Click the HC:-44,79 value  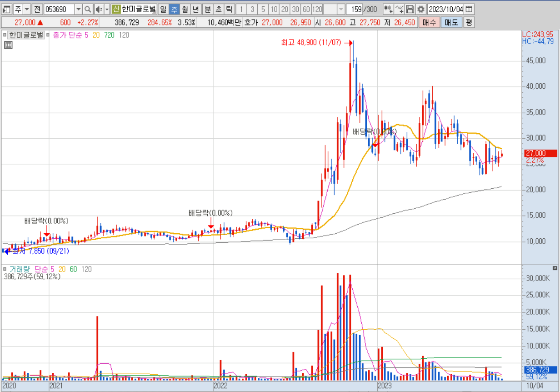pos(538,41)
